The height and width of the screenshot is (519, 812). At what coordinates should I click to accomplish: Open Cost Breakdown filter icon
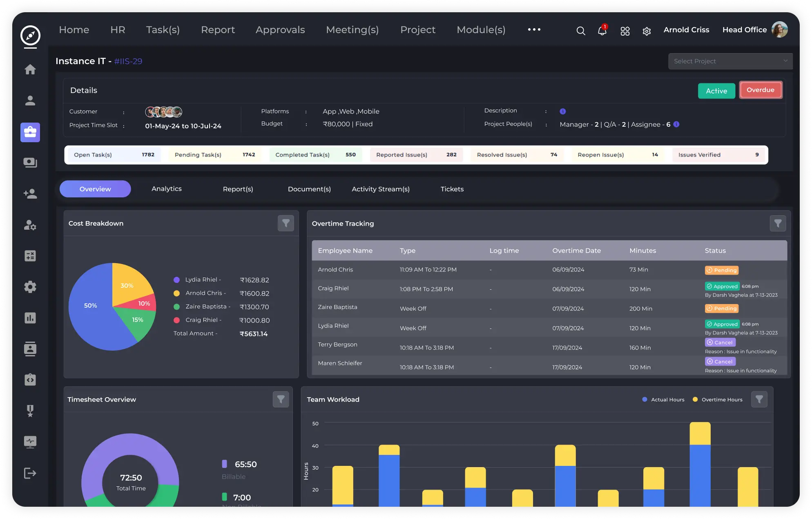286,223
